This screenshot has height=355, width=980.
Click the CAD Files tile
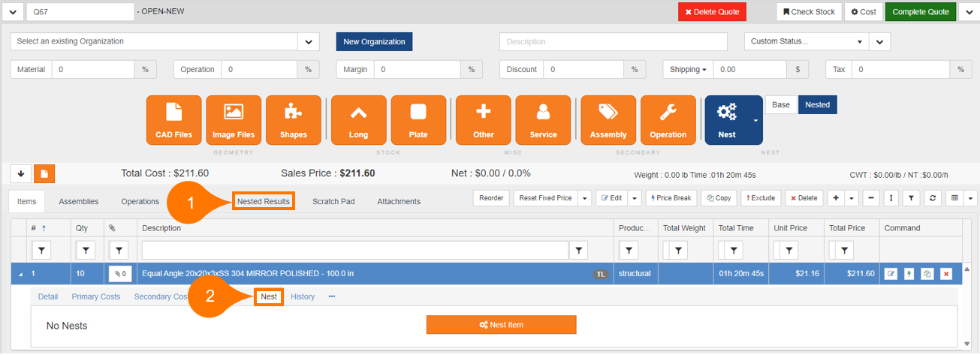pyautogui.click(x=173, y=120)
